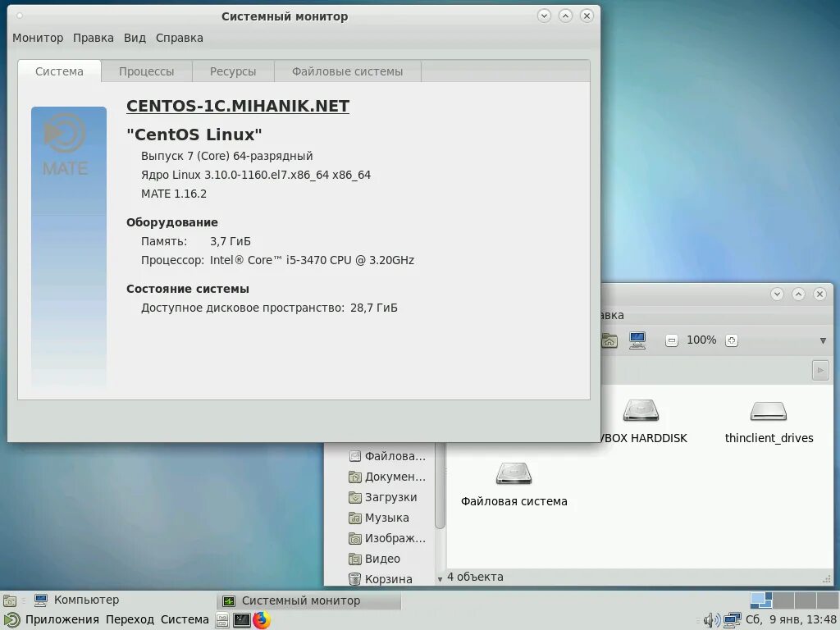This screenshot has width=840, height=630.
Task: Open Корзина in the sidebar
Action: [x=381, y=578]
